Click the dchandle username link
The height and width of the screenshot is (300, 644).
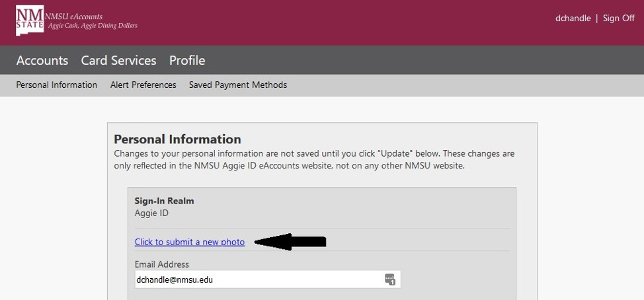point(573,18)
